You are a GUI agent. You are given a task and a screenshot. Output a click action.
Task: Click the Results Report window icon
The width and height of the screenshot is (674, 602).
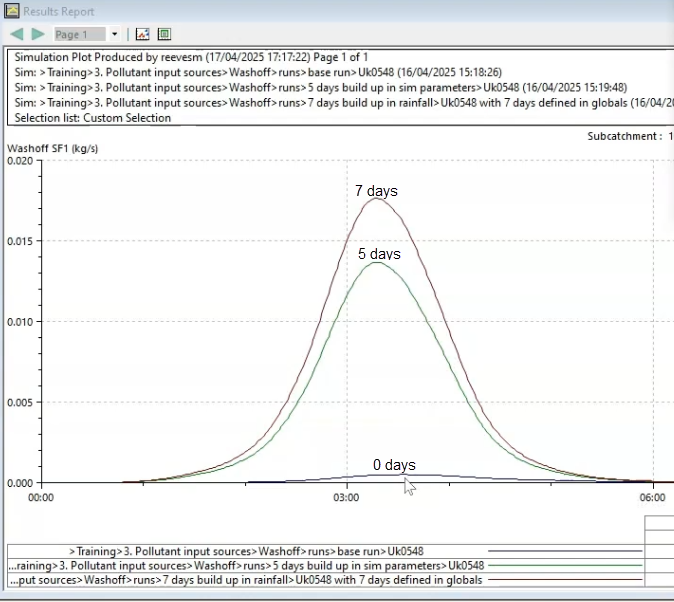pyautogui.click(x=12, y=11)
